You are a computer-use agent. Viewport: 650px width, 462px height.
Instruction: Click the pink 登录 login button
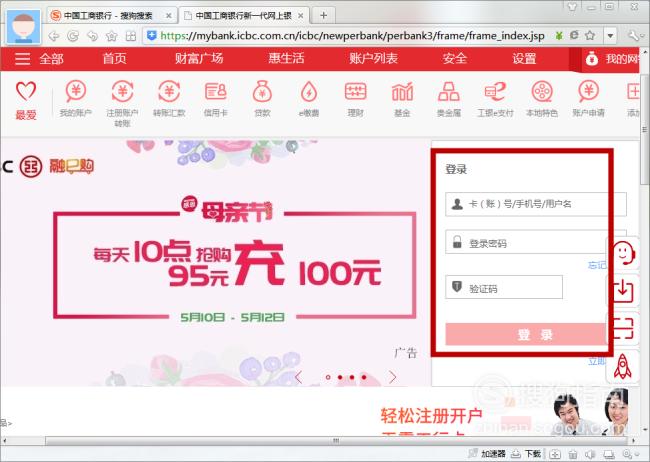tap(526, 334)
